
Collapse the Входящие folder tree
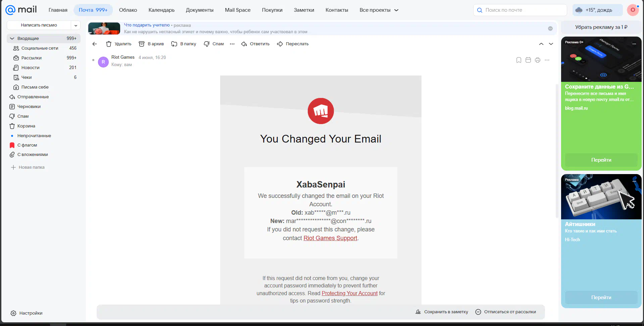pyautogui.click(x=12, y=39)
